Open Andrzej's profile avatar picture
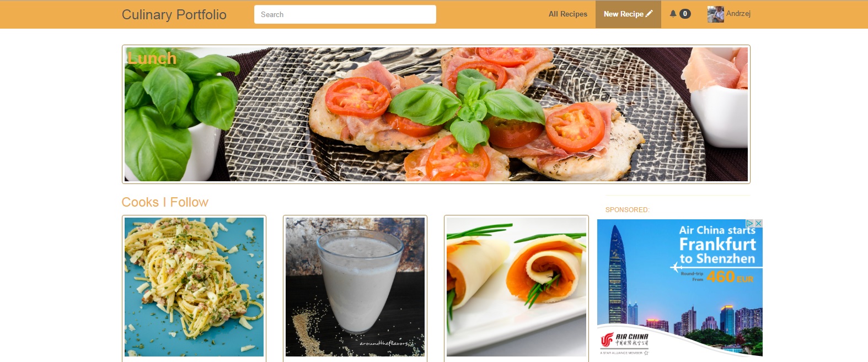The height and width of the screenshot is (362, 868). (716, 14)
